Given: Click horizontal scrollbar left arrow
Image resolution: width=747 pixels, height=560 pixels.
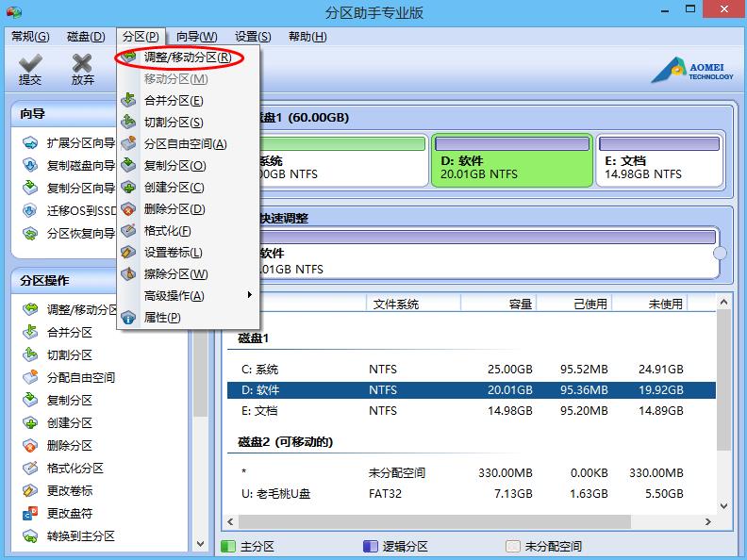Looking at the screenshot, I should [230, 522].
